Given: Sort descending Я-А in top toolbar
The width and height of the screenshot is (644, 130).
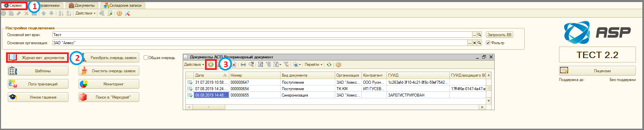Looking at the screenshot, I should pos(69,13).
